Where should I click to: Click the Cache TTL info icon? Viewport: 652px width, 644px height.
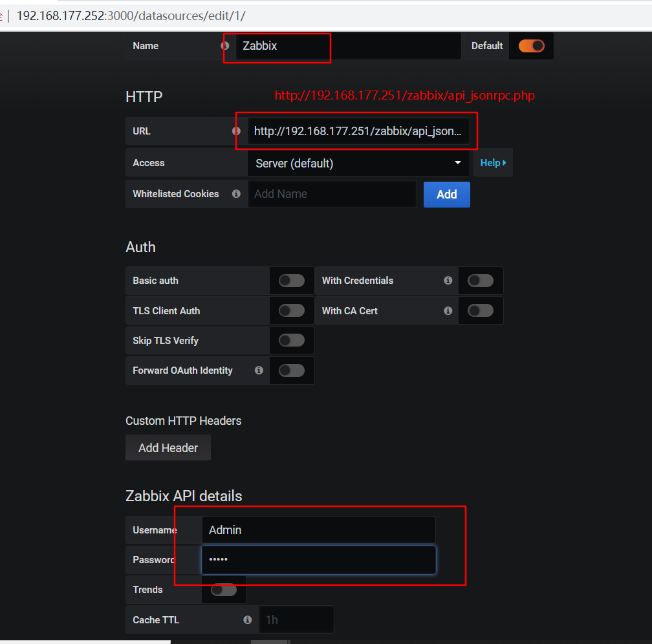[x=247, y=620]
